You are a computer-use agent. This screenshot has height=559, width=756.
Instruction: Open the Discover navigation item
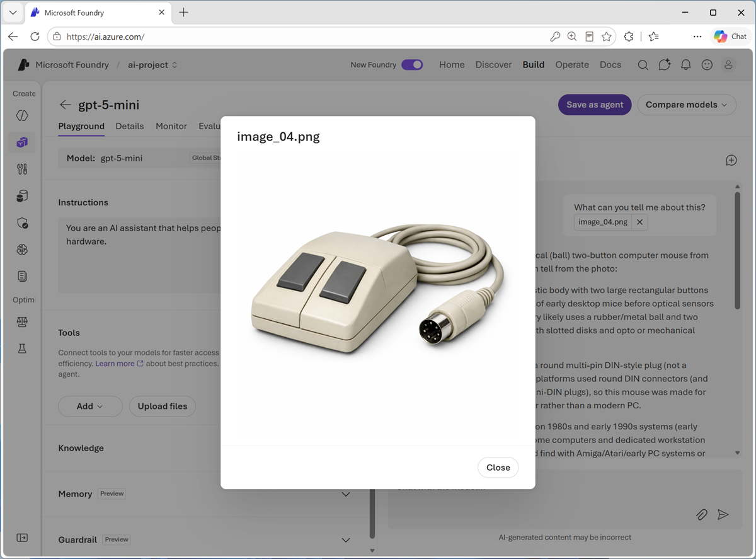click(493, 65)
